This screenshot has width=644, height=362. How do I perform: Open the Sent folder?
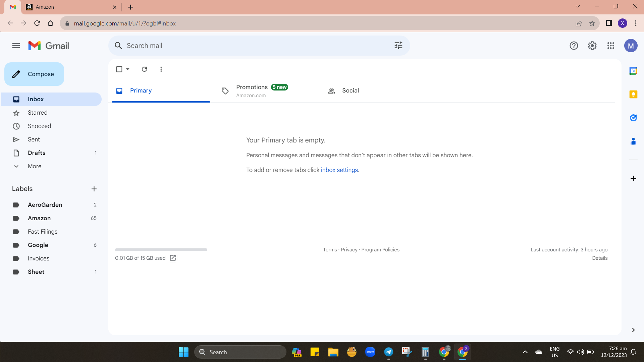[x=51, y=139]
